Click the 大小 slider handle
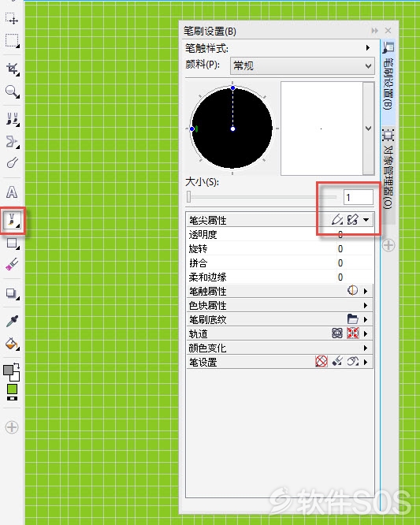 pos(189,197)
